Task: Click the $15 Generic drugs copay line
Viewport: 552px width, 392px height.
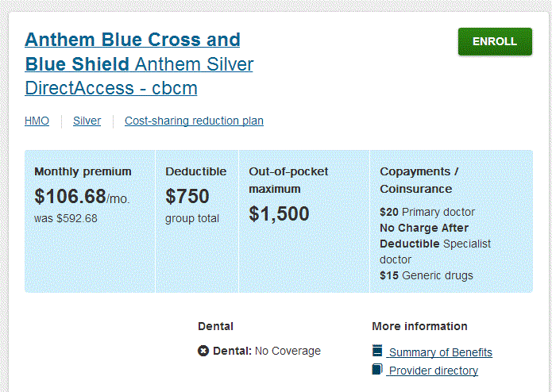Action: click(427, 275)
